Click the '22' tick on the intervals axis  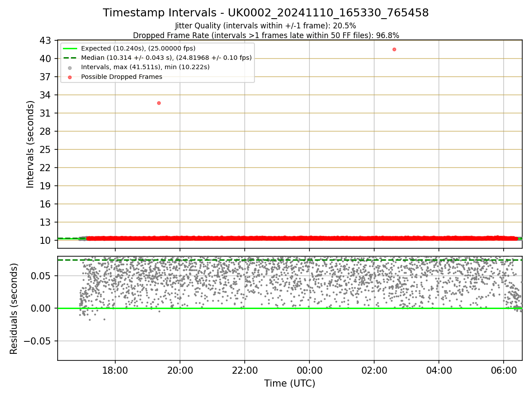click(x=46, y=168)
